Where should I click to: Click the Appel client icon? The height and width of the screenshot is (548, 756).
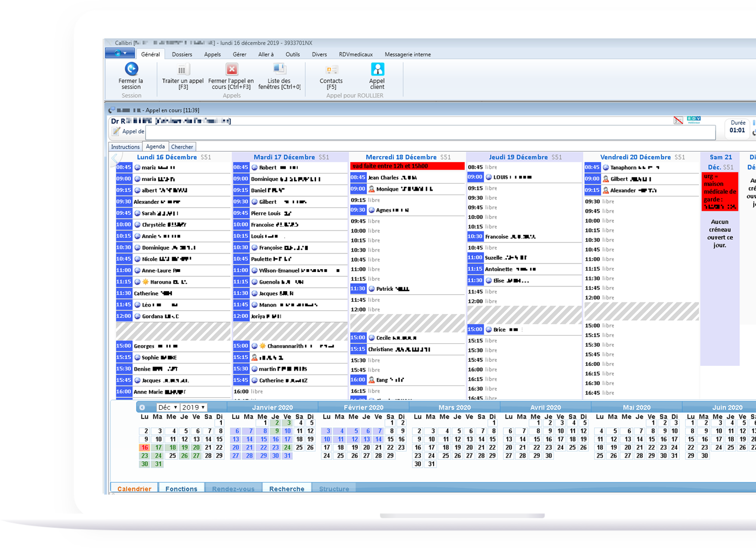click(x=377, y=69)
